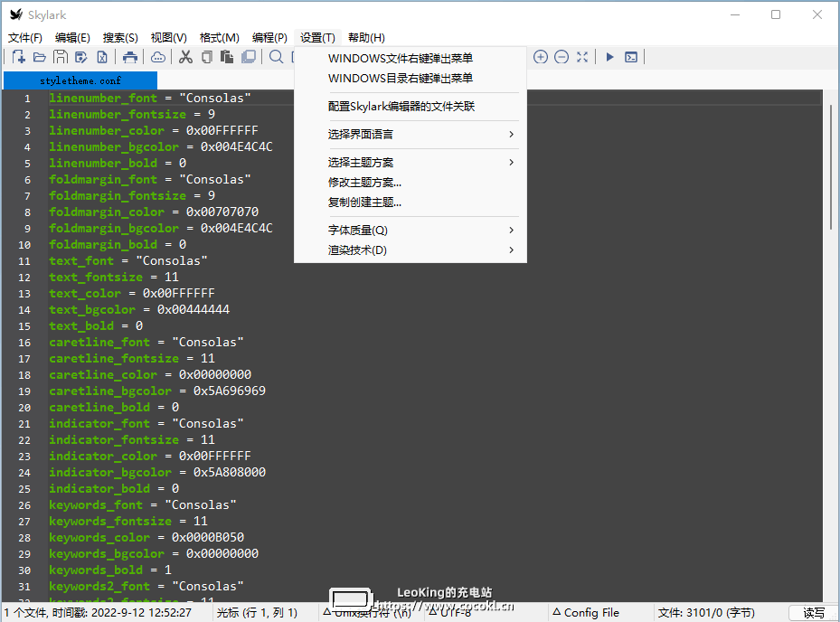Open the remote file cloud icon
The height and width of the screenshot is (622, 840).
[158, 57]
